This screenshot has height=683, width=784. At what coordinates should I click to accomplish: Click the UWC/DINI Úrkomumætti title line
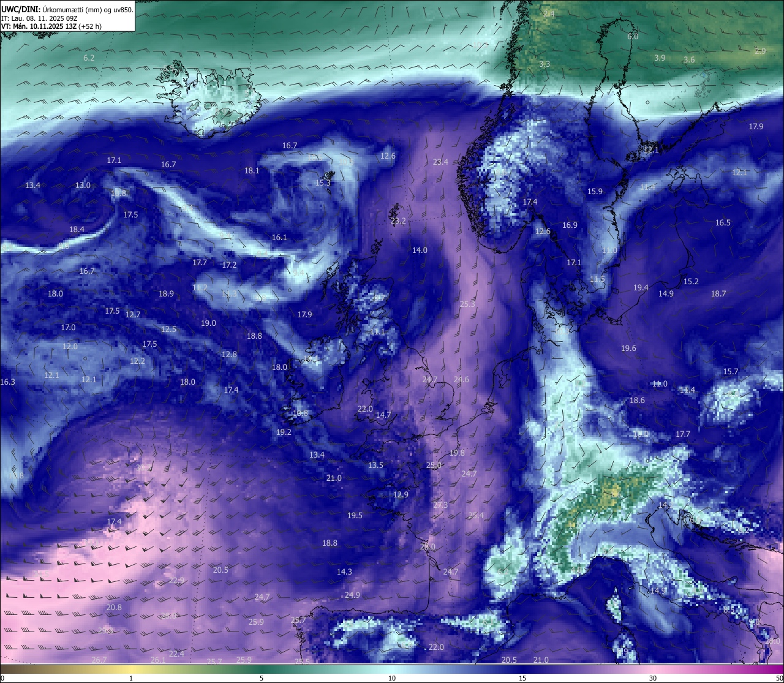[67, 10]
